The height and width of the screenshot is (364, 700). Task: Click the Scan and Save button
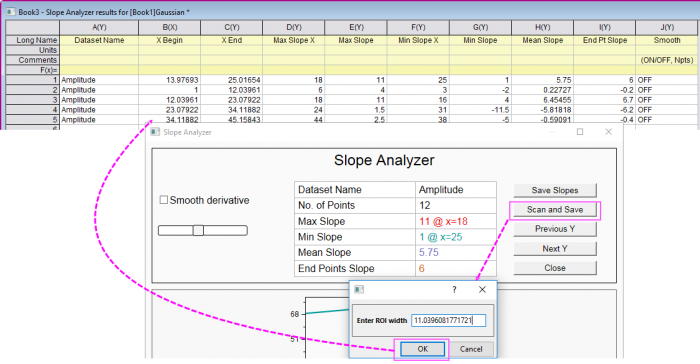[x=555, y=209]
